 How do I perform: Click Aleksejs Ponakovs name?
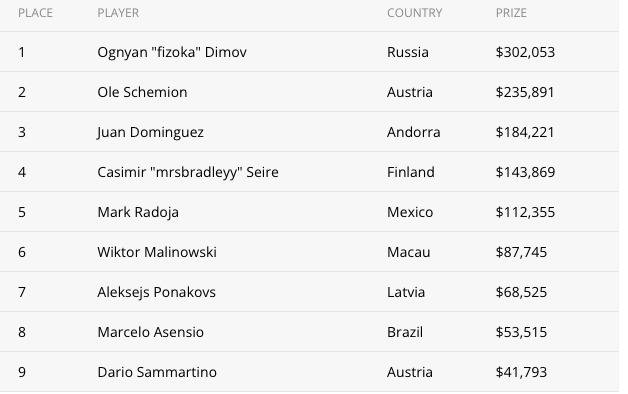click(x=157, y=292)
